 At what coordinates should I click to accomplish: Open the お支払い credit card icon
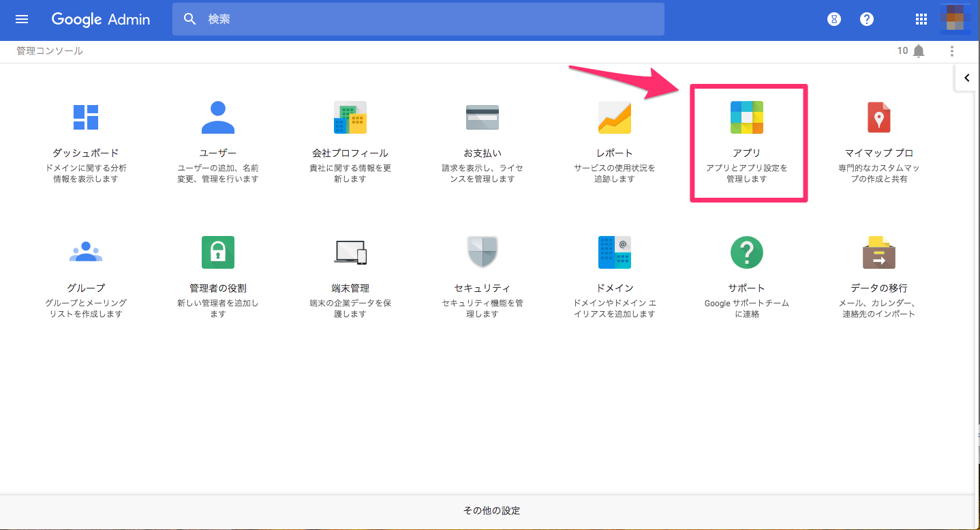click(483, 117)
